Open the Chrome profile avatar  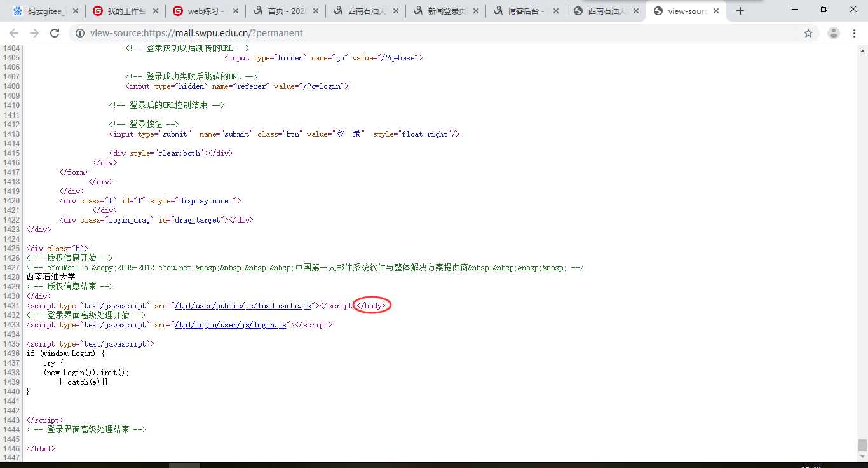tap(834, 33)
